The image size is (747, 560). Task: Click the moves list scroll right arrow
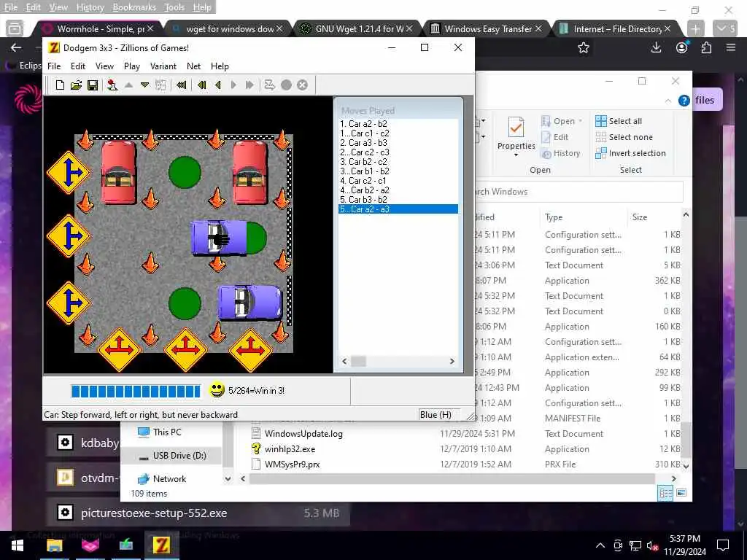[x=452, y=362]
